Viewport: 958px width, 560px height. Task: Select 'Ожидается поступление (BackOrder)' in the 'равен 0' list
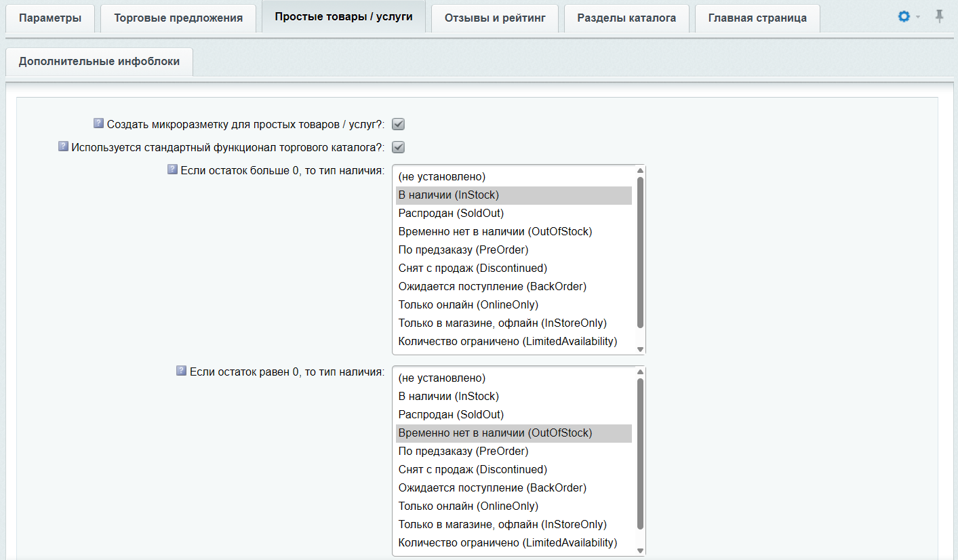pos(514,488)
